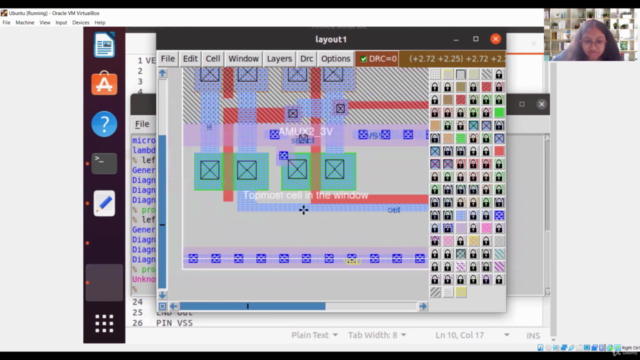
Task: Click the PIN VSS line in text editor
Action: pyautogui.click(x=174, y=323)
